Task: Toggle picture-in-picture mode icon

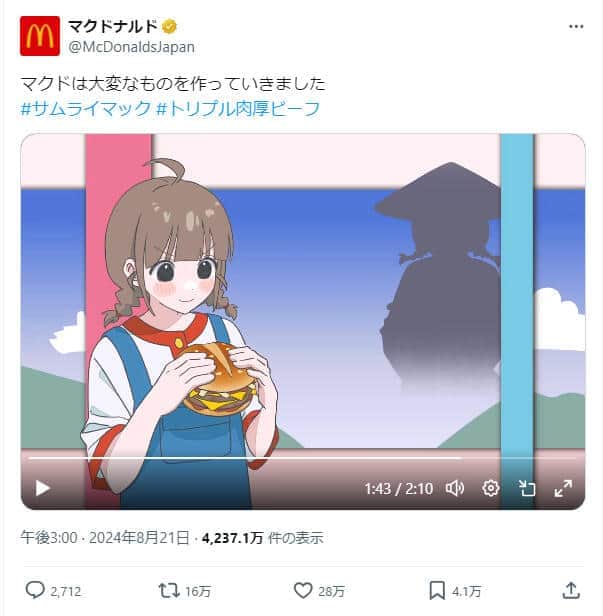Action: click(527, 488)
